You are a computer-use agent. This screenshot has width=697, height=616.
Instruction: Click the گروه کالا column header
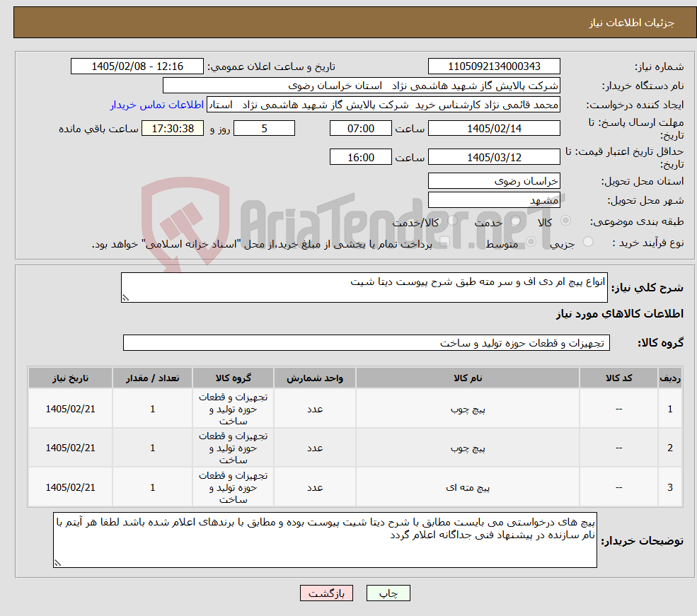click(233, 378)
